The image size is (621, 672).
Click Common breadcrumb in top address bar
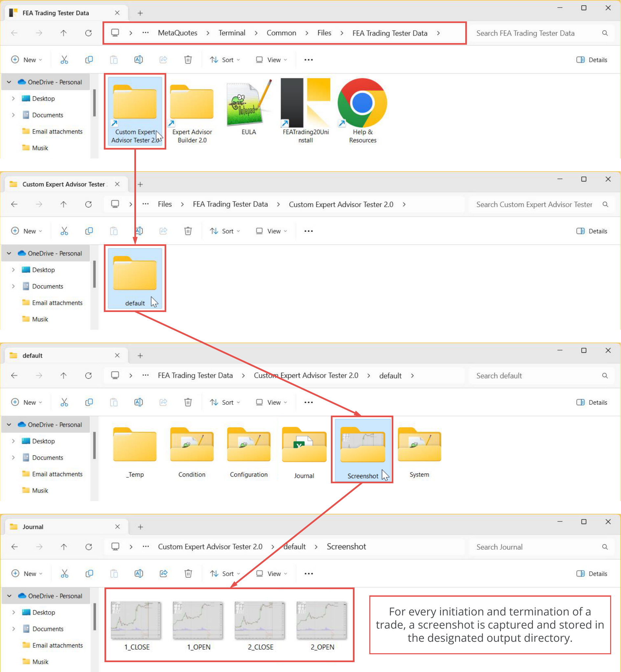[281, 33]
